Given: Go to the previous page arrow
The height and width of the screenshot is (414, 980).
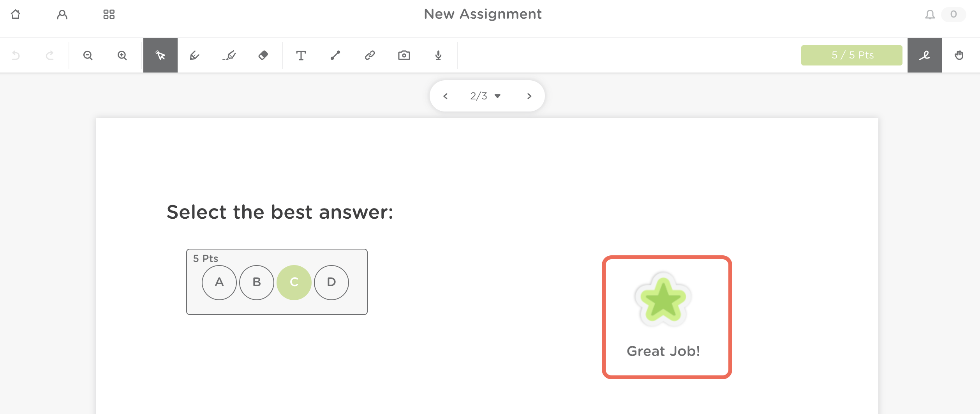Looking at the screenshot, I should click(446, 96).
